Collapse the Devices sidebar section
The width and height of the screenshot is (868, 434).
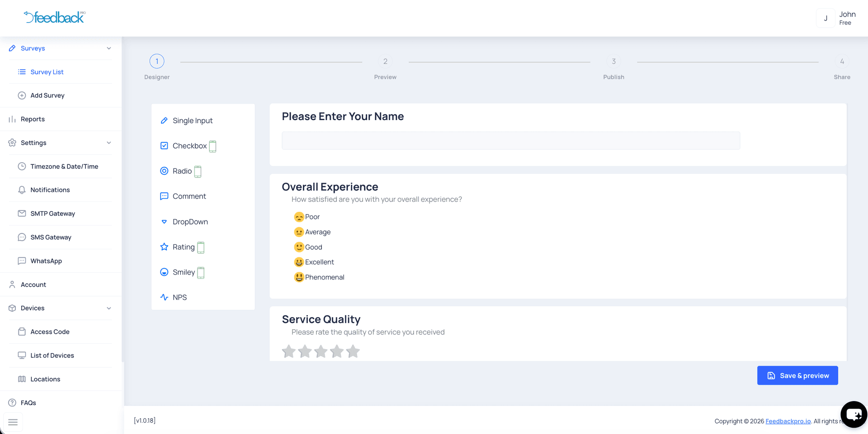pyautogui.click(x=108, y=308)
